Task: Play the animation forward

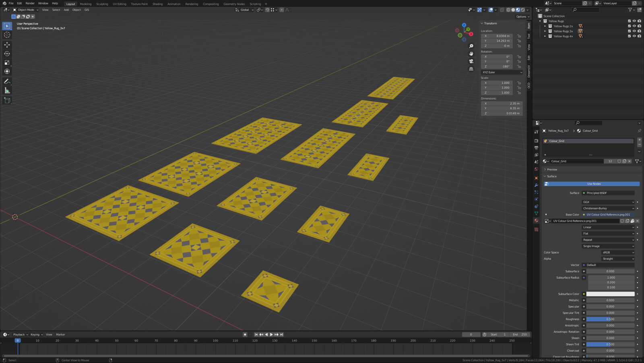Action: [x=271, y=334]
